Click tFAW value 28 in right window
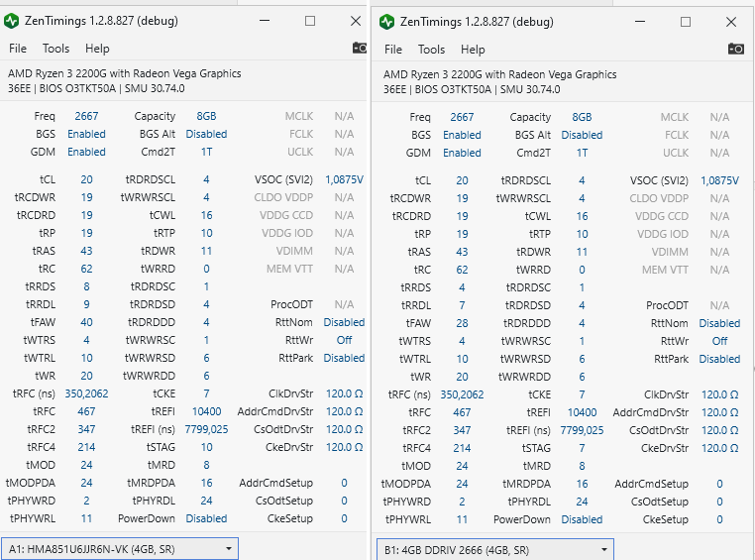This screenshot has width=755, height=560. click(x=463, y=323)
